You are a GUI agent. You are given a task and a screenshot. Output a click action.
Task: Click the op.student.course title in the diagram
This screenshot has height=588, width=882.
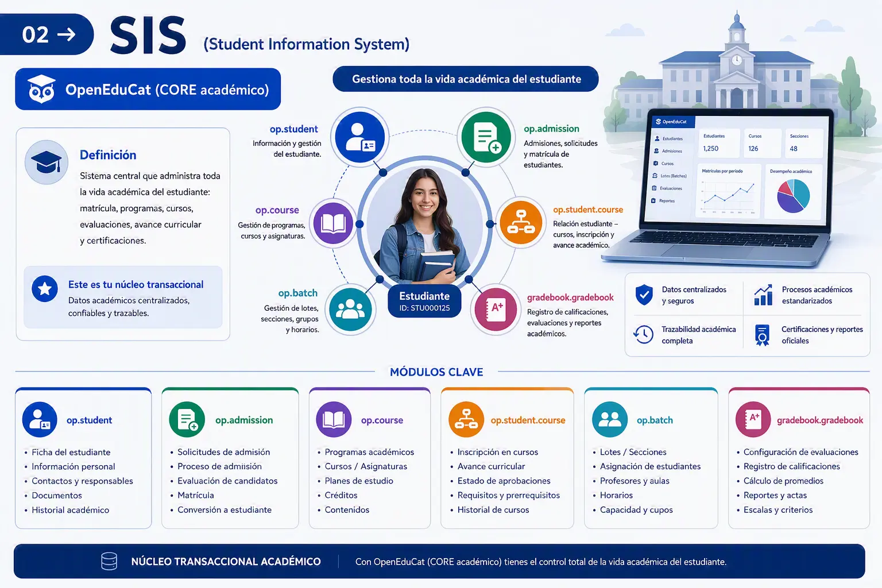point(588,210)
